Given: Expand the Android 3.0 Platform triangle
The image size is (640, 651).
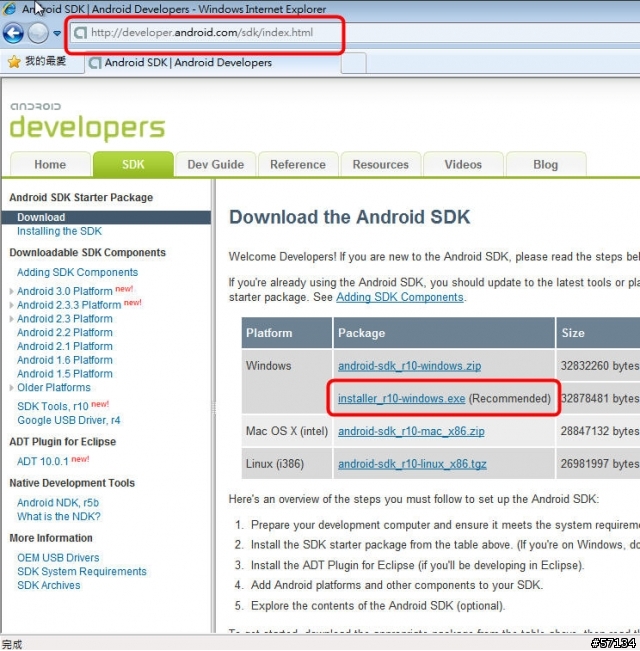Looking at the screenshot, I should pos(12,291).
